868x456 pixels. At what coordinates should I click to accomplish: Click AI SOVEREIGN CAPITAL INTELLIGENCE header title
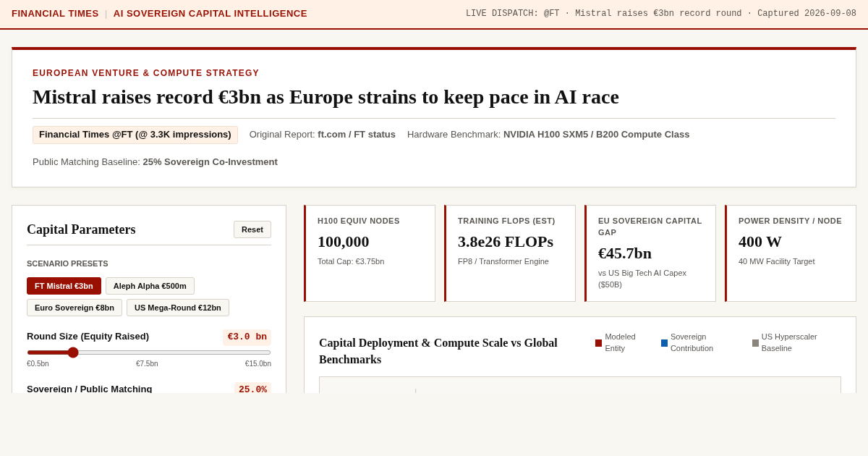(x=210, y=14)
